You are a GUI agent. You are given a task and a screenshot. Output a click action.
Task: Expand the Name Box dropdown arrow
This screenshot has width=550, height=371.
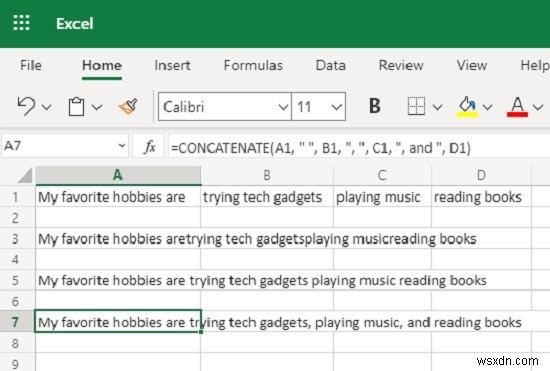point(122,145)
